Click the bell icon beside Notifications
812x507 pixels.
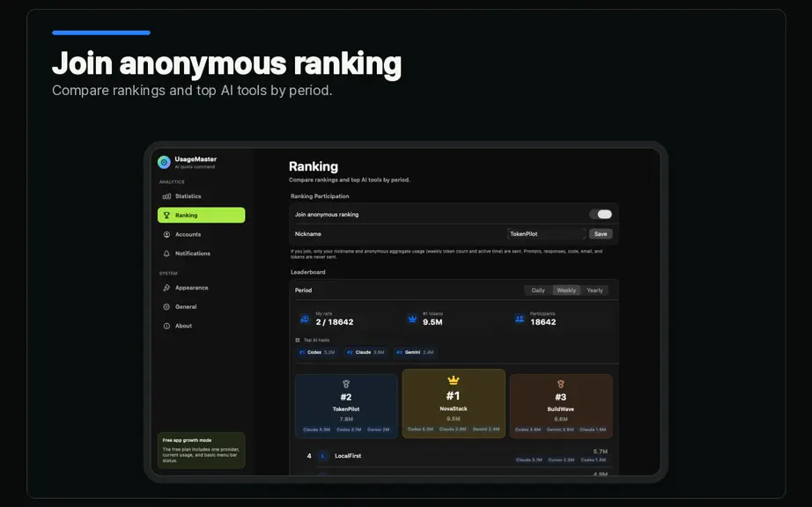pyautogui.click(x=166, y=253)
